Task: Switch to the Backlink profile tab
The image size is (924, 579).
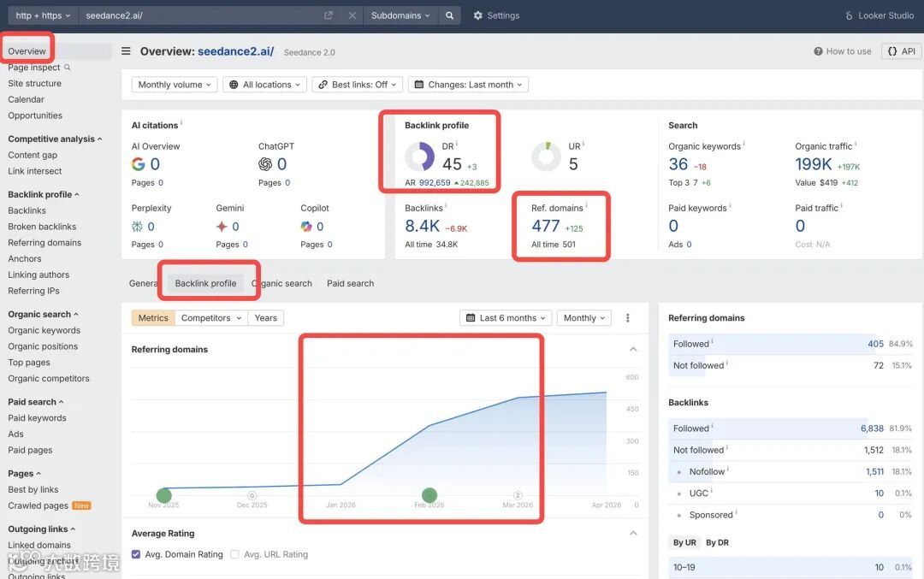Action: 205,283
